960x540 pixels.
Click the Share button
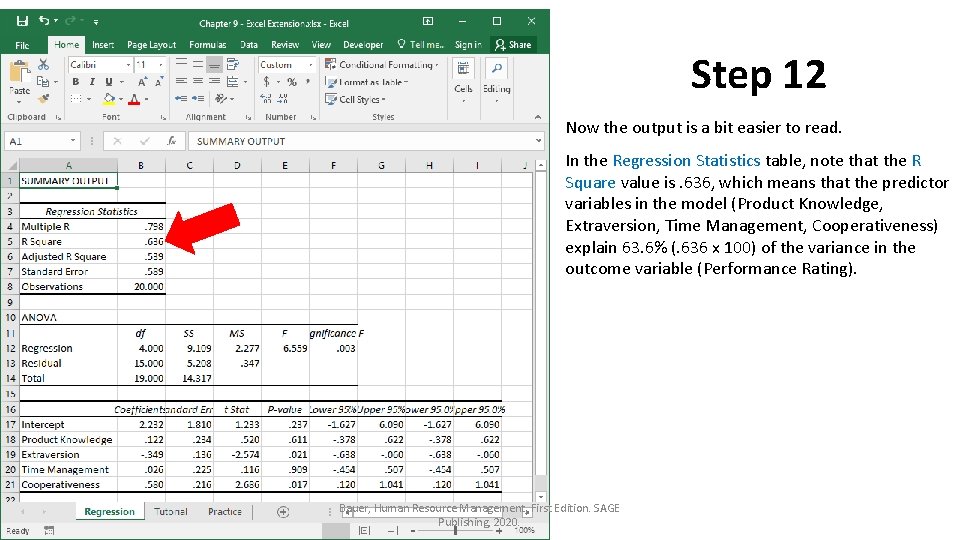513,45
